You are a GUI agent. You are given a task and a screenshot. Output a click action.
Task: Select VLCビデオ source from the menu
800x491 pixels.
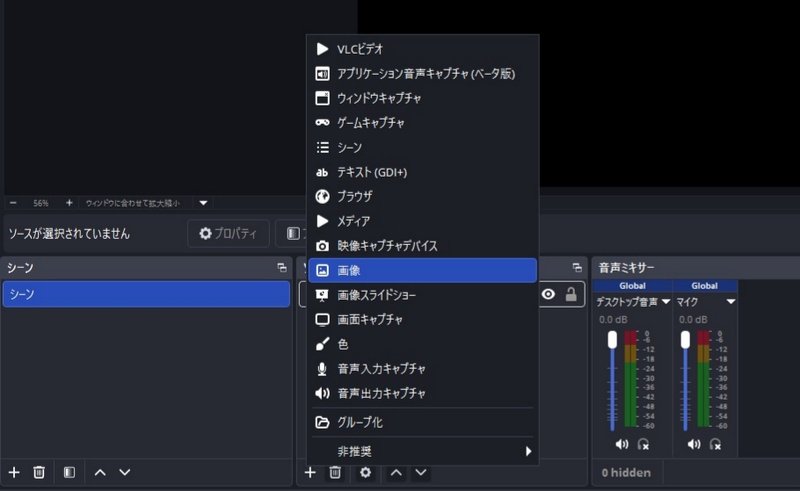point(422,49)
